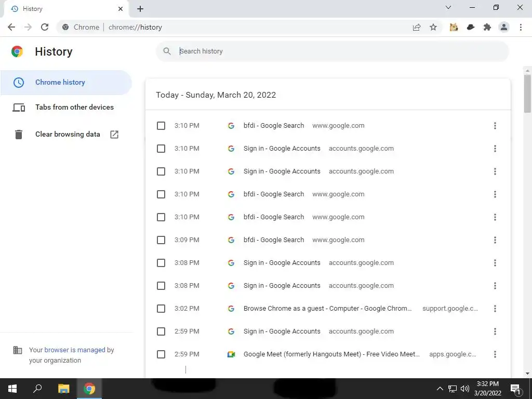Open Clear browsing data

pos(66,135)
